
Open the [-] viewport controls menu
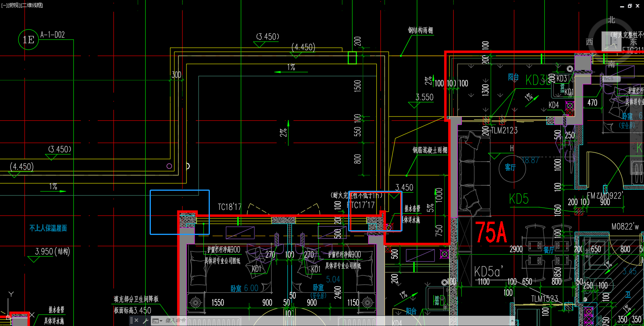[4, 5]
